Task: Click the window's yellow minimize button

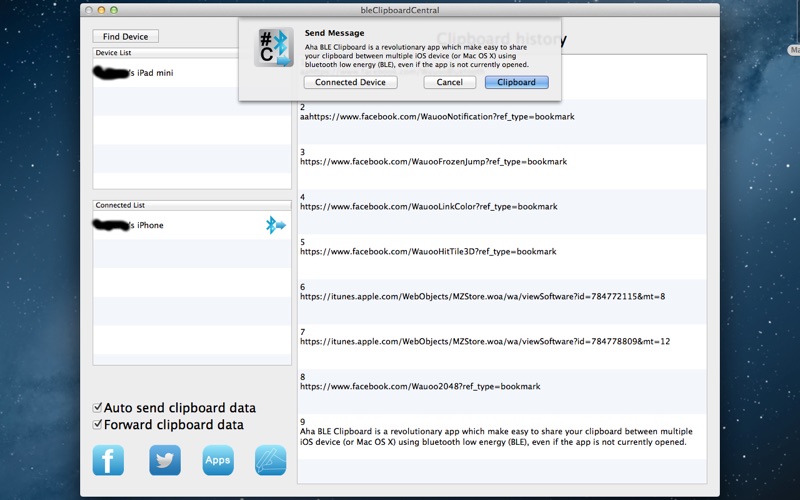Action: 101,10
